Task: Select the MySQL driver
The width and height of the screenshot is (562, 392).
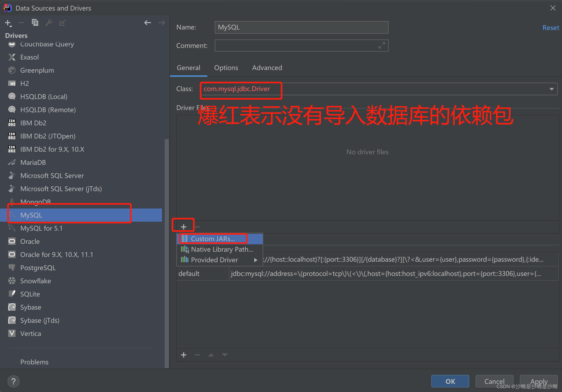Action: coord(81,215)
